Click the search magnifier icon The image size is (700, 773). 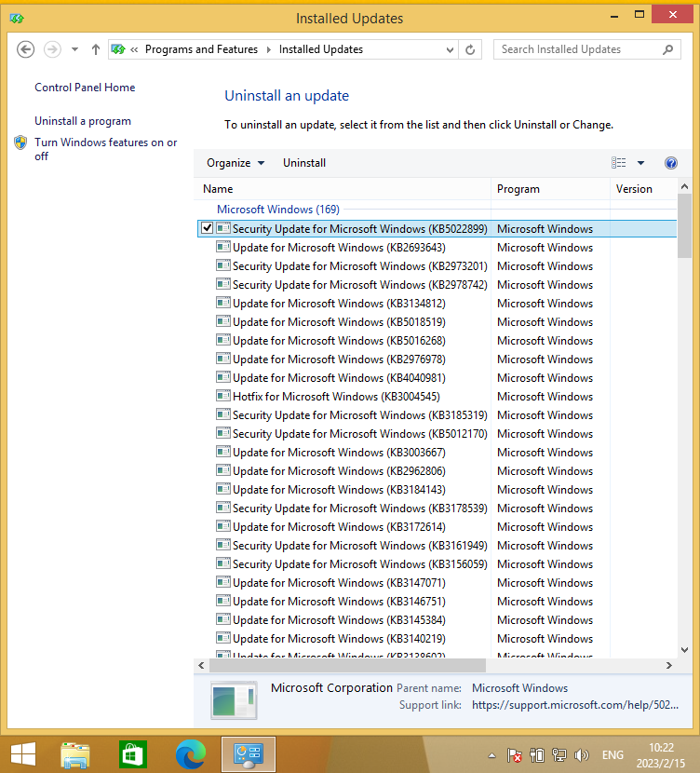tap(668, 49)
